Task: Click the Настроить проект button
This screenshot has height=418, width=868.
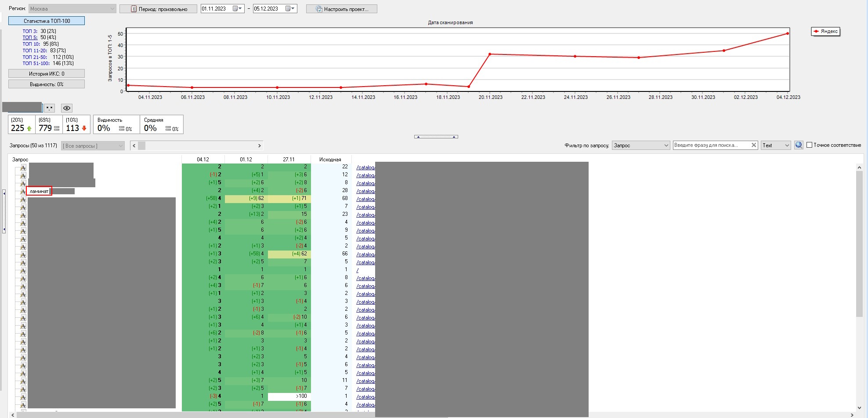Action: (x=342, y=9)
